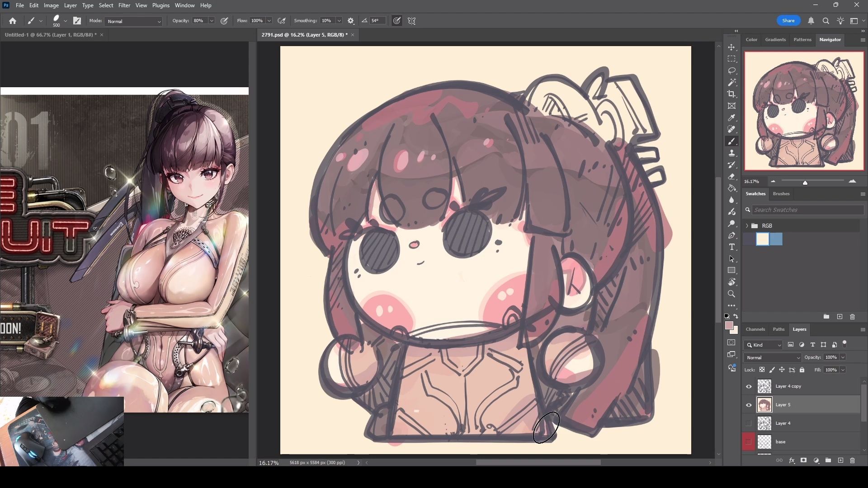The image size is (868, 488).
Task: Select the Crop tool
Action: [731, 94]
